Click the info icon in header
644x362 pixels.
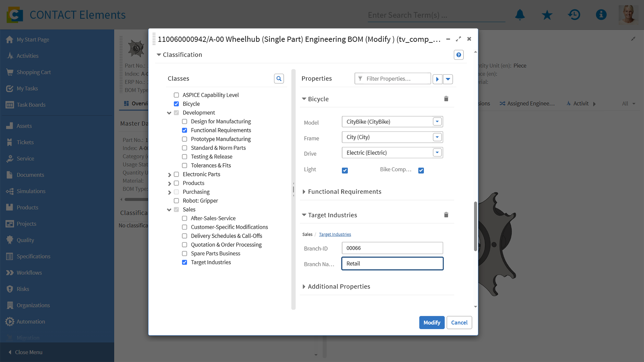click(x=601, y=15)
